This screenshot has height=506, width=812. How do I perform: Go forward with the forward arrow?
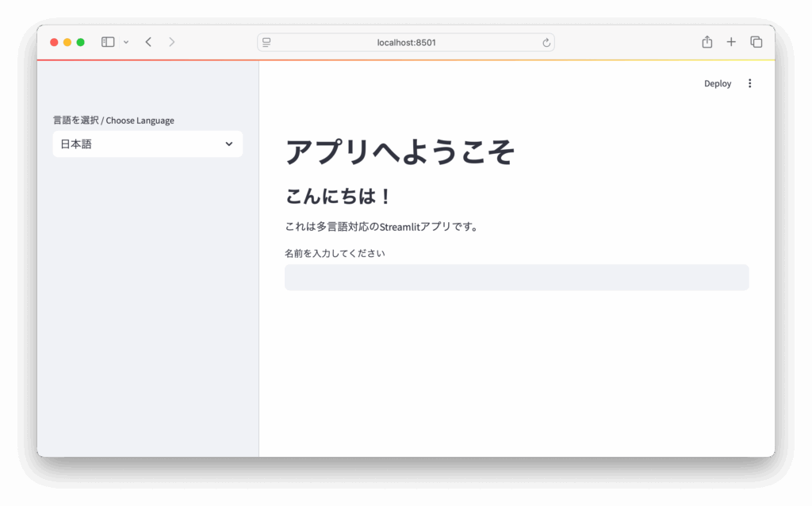click(x=171, y=42)
